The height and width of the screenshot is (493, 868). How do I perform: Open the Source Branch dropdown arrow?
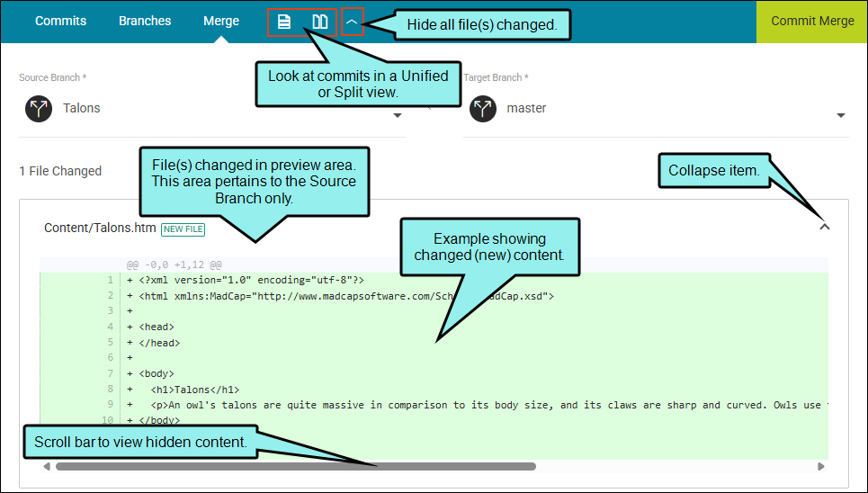point(398,115)
